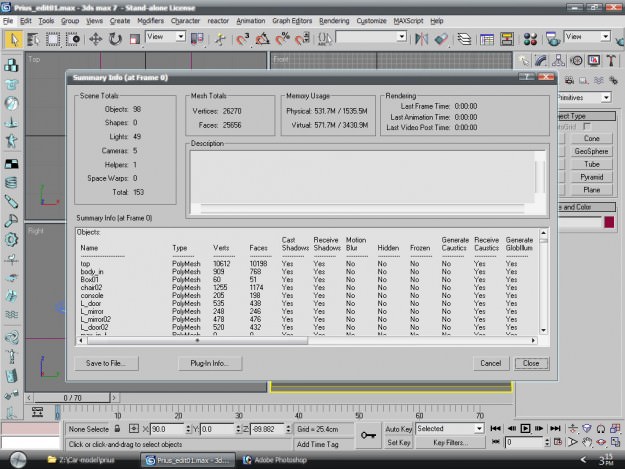The height and width of the screenshot is (469, 625).
Task: Open the Modifiers menu
Action: (150, 21)
